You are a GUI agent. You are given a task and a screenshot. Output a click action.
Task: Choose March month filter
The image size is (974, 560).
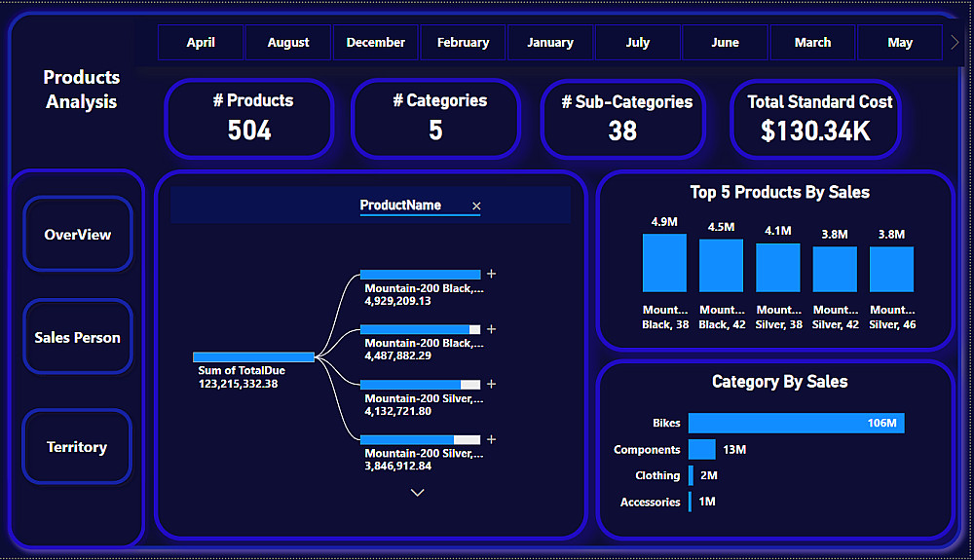pos(812,42)
